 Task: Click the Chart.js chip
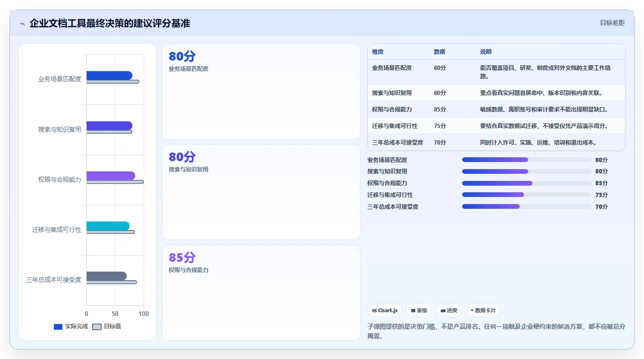tap(385, 310)
